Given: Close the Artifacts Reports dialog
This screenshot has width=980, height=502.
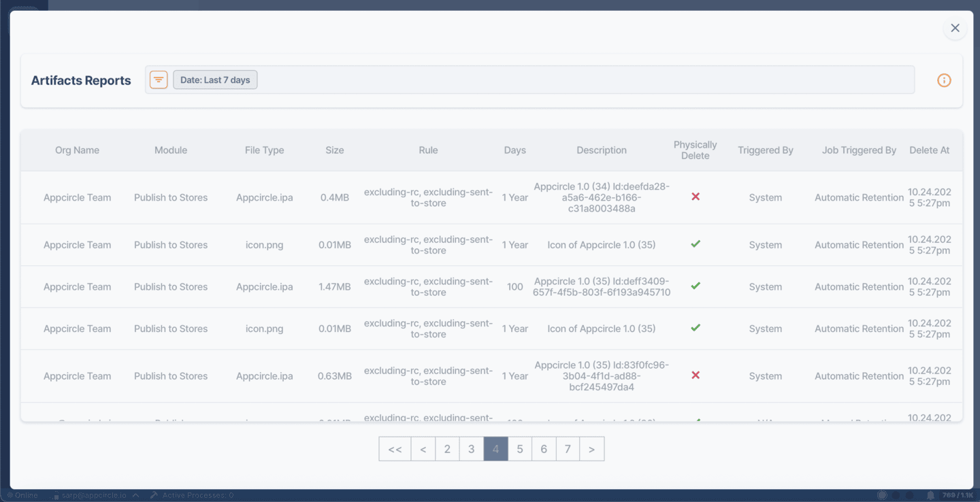Looking at the screenshot, I should coord(955,28).
